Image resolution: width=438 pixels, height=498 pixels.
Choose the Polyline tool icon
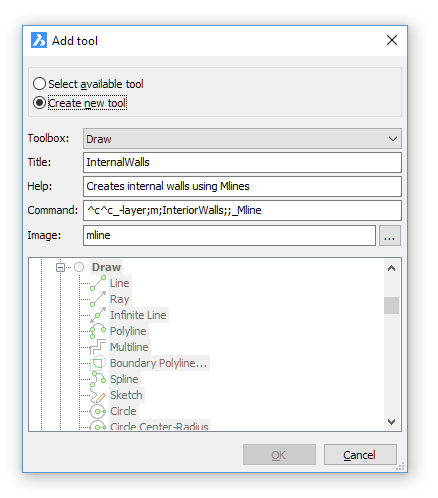(98, 331)
